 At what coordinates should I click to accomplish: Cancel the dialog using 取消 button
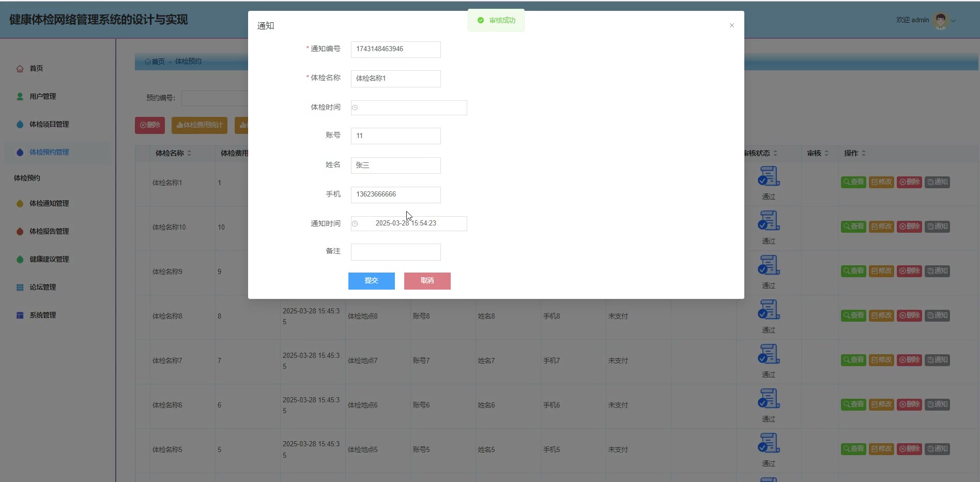(427, 281)
